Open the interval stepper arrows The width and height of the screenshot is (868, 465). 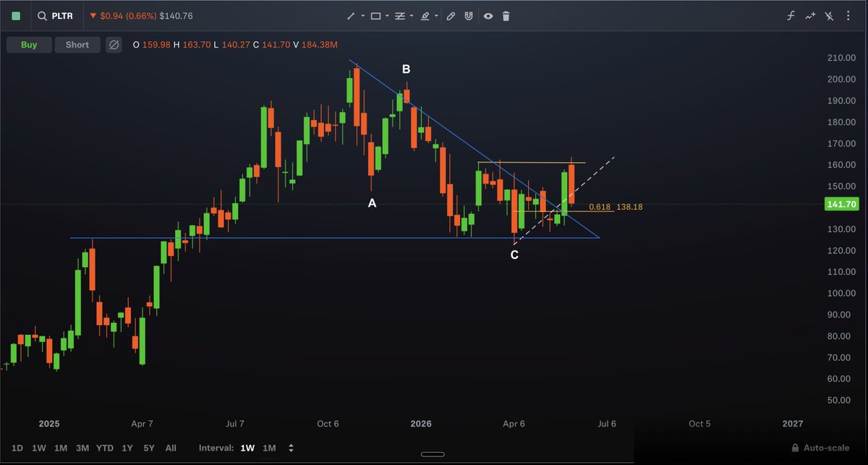pyautogui.click(x=291, y=448)
